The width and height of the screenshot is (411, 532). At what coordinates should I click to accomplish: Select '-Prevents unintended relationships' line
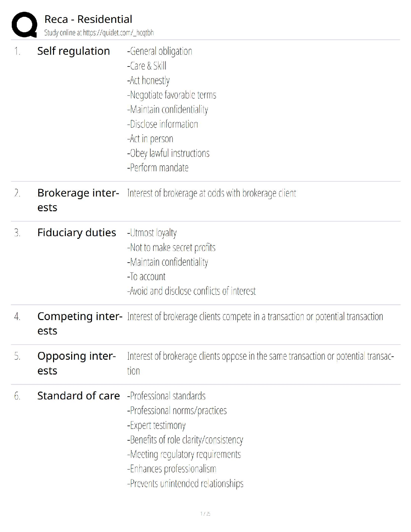(185, 483)
